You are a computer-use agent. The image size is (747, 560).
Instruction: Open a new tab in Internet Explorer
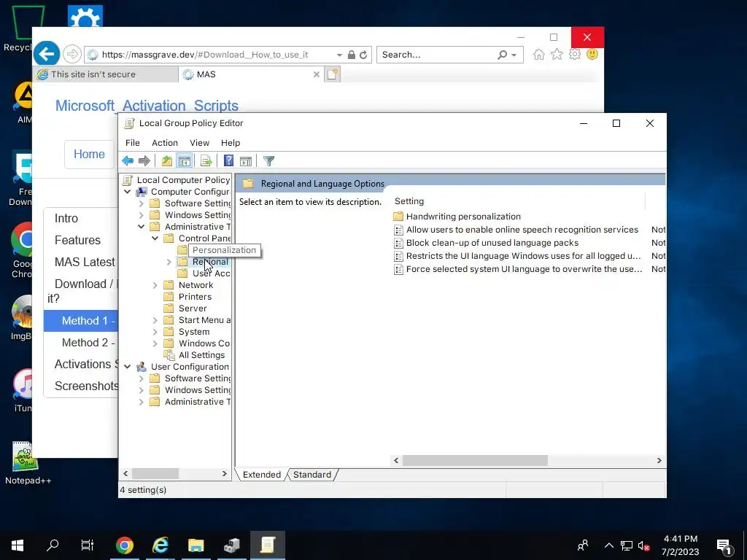(x=333, y=74)
